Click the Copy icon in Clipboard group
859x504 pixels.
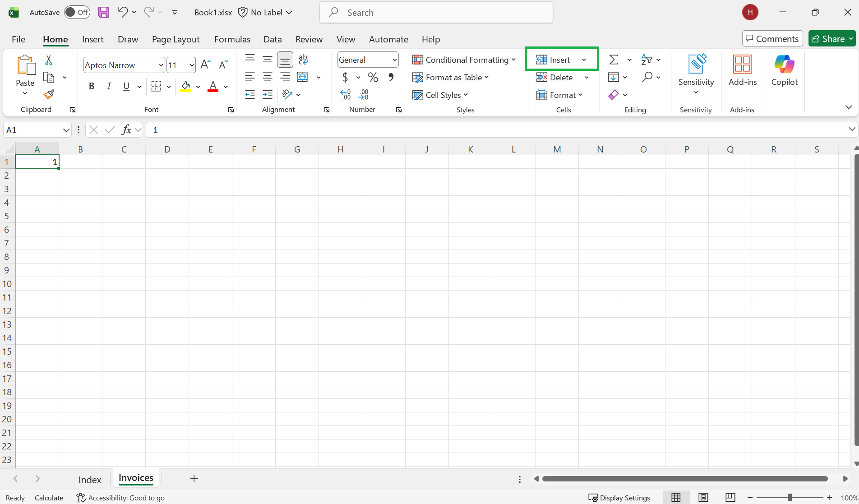[x=49, y=77]
